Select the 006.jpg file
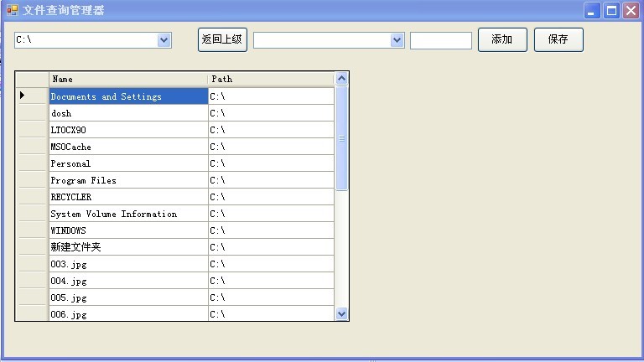The image size is (644, 362). coord(128,313)
